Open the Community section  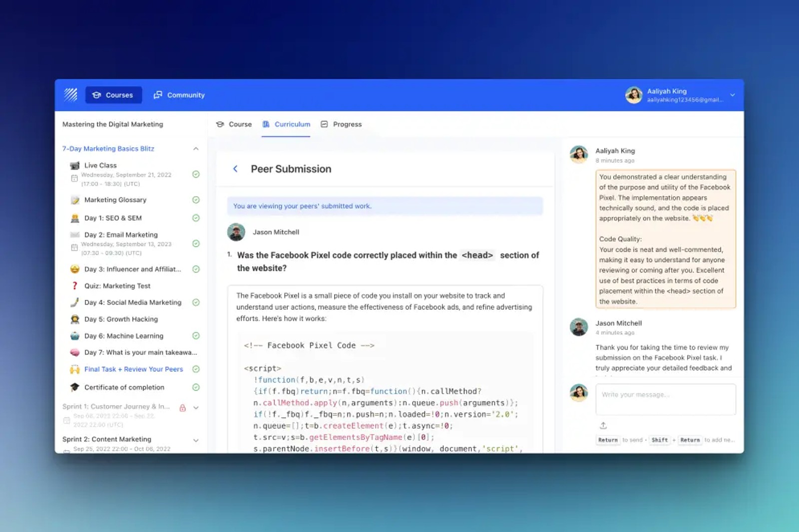pyautogui.click(x=179, y=95)
